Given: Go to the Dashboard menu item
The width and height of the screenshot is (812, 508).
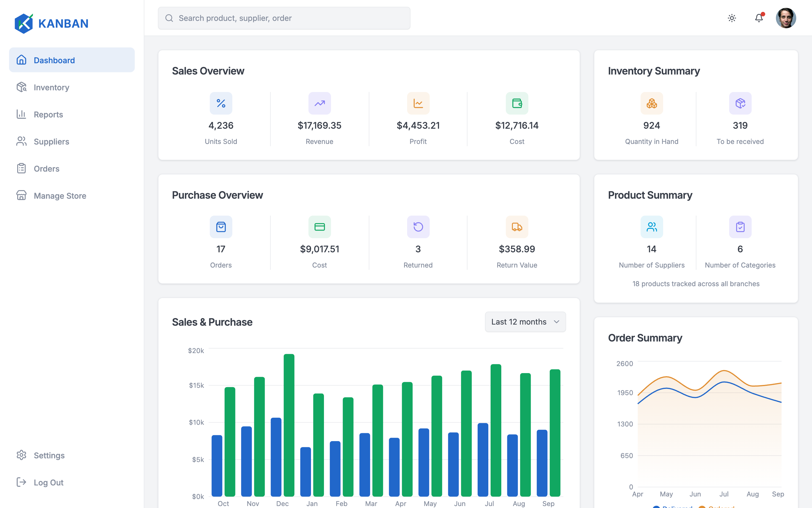Looking at the screenshot, I should pyautogui.click(x=72, y=60).
